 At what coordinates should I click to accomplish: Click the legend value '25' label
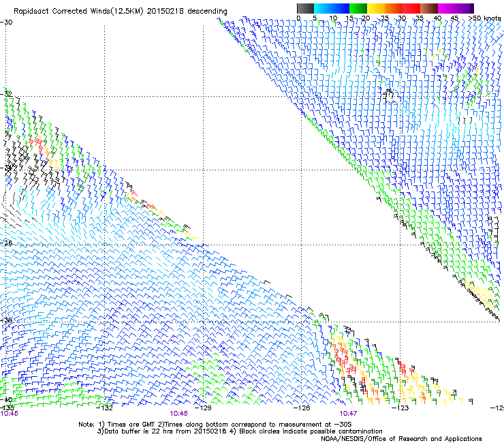(384, 18)
